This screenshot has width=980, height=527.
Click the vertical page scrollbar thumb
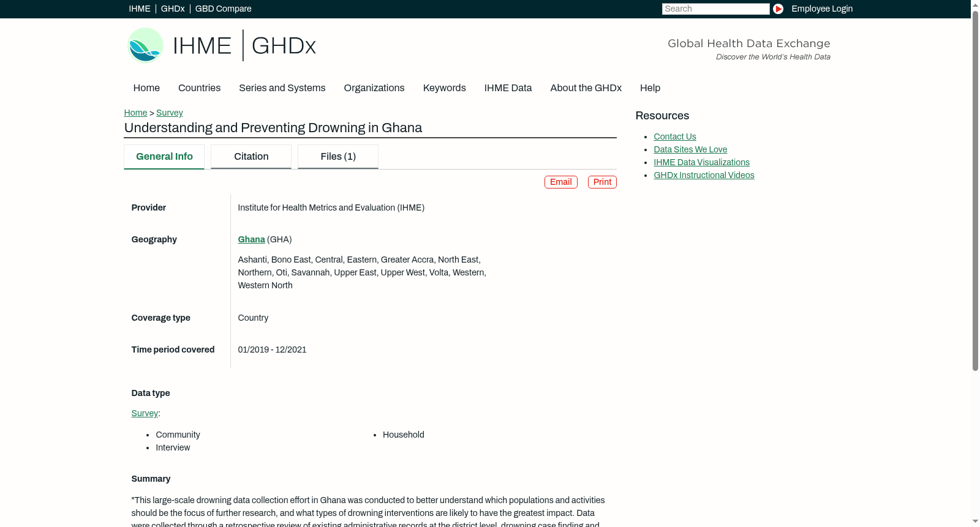[975, 190]
